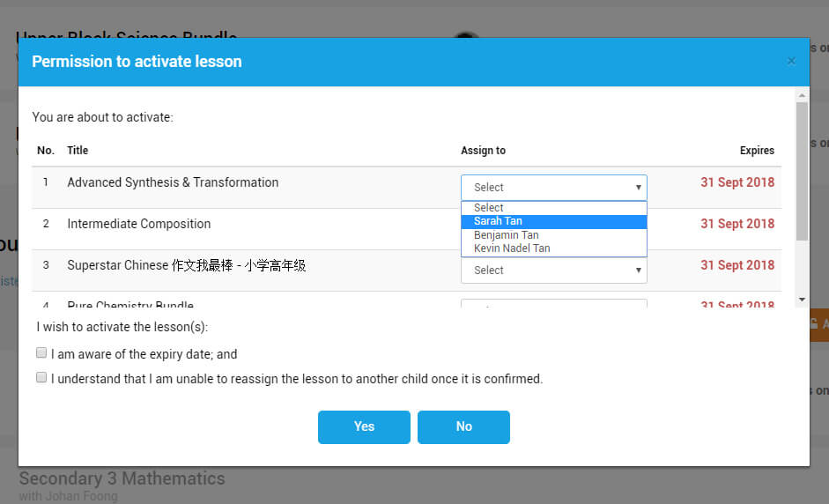Tick 'I am aware of the expiry date' checkbox

41,352
